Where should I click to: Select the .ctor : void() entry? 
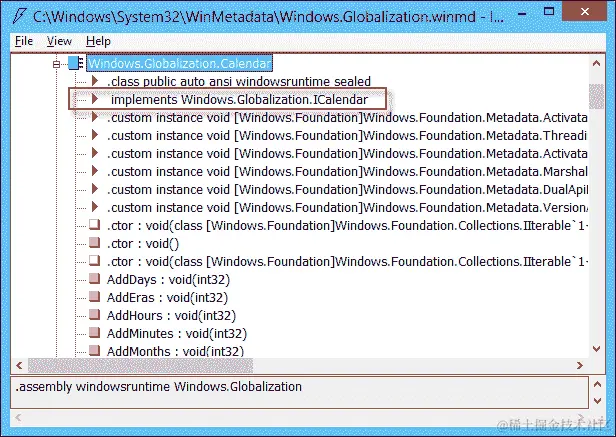(143, 244)
